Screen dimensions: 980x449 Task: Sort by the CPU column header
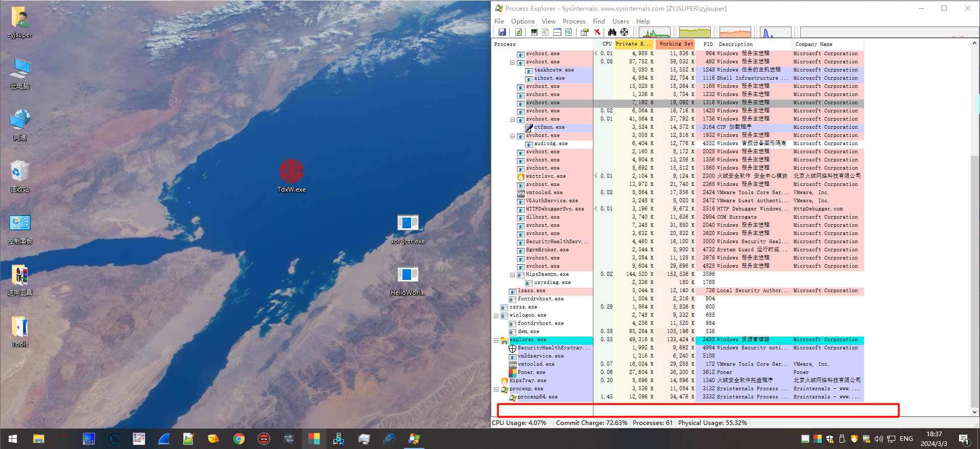click(x=604, y=44)
